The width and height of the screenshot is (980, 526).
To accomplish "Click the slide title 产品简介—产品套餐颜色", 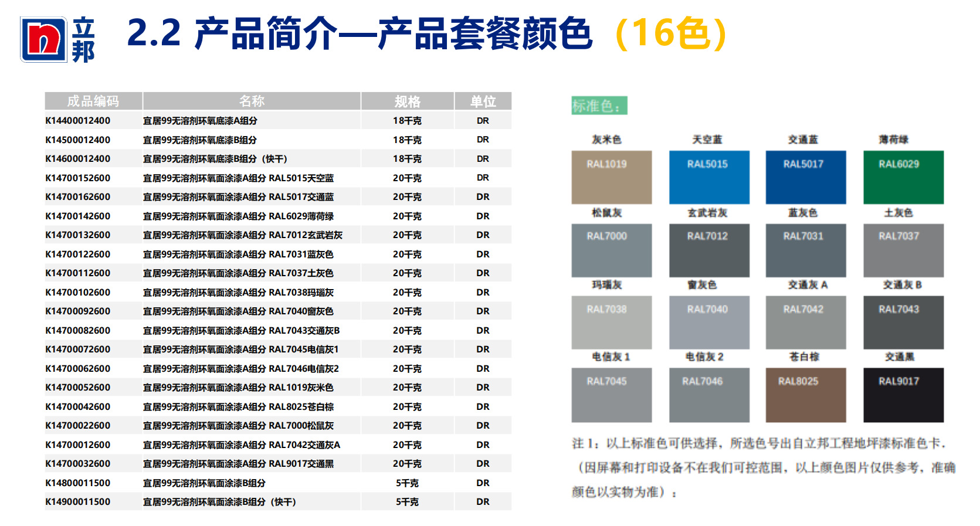I will point(393,33).
